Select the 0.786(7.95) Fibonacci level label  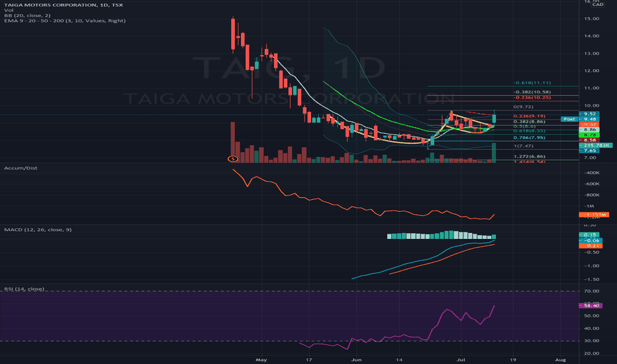[529, 138]
